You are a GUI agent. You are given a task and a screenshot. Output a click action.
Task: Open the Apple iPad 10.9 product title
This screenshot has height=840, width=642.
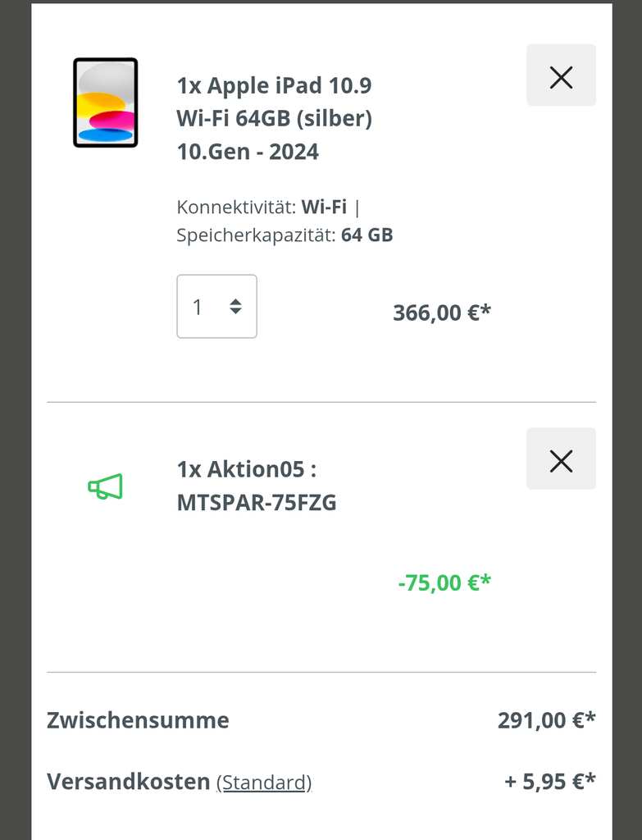tap(274, 118)
